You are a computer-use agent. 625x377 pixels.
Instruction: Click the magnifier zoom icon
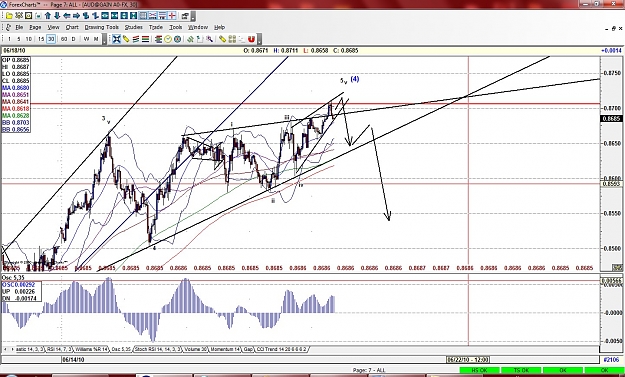(x=209, y=39)
